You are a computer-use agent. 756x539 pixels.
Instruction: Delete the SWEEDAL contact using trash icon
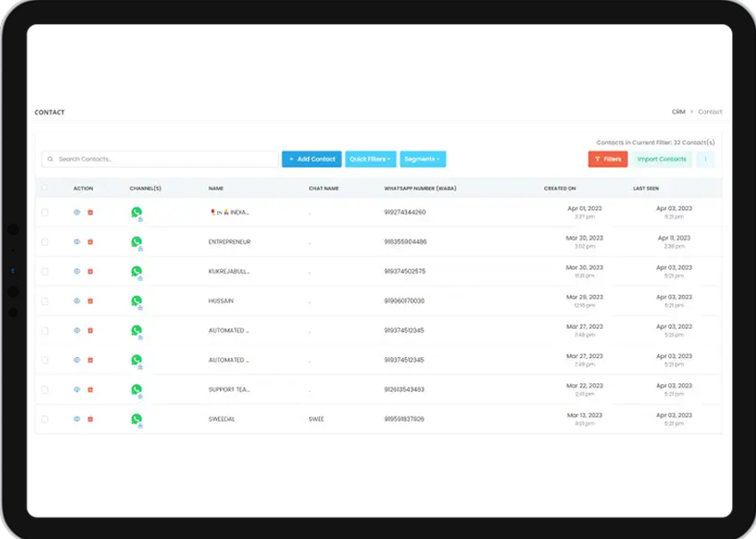[x=90, y=419]
